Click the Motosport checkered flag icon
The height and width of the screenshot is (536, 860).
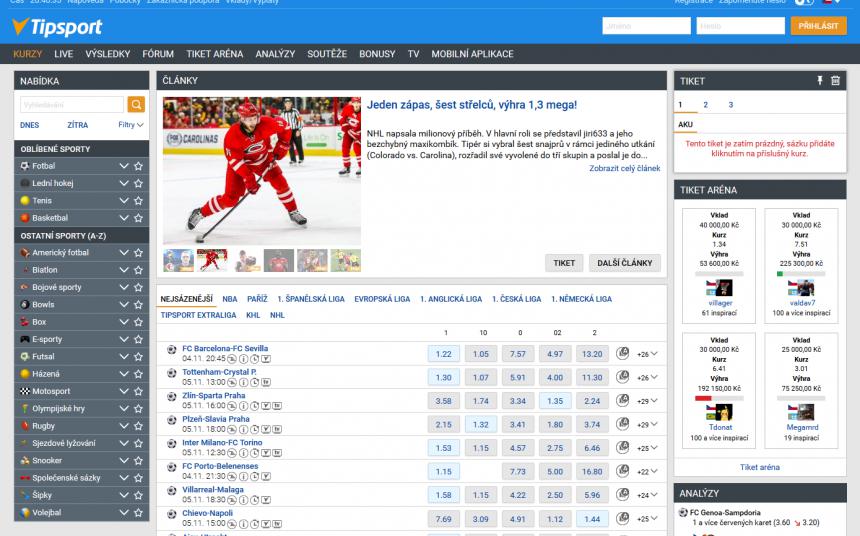[x=25, y=391]
